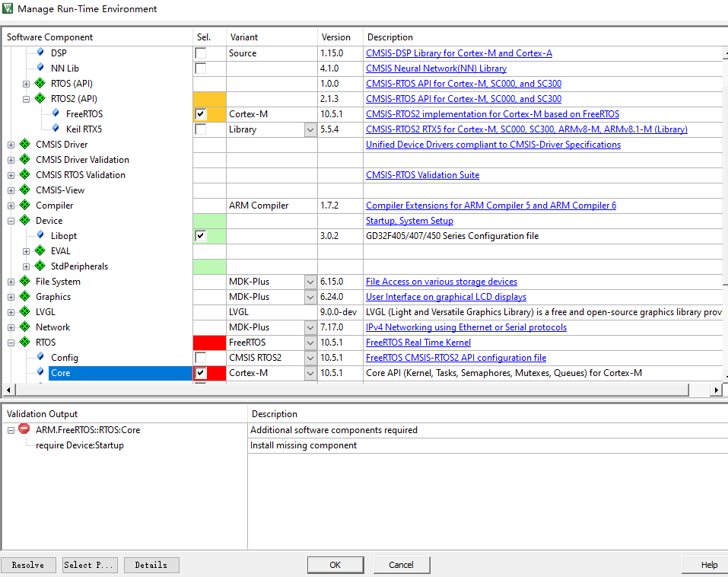The width and height of the screenshot is (728, 577).
Task: Click the Software Component column header
Action: click(97, 37)
